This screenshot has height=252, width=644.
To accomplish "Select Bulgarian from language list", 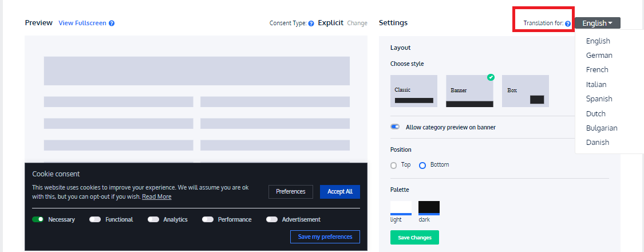I will [602, 128].
